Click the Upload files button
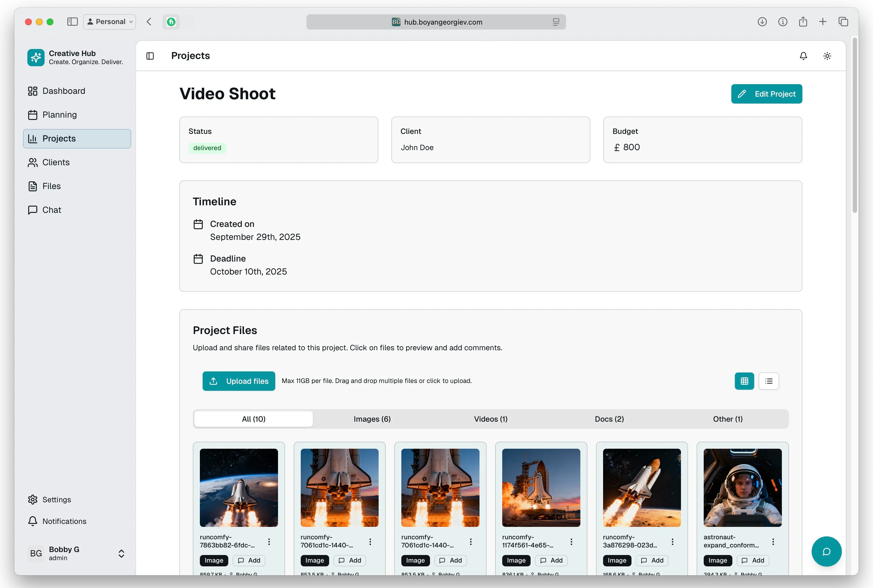The image size is (873, 588). [239, 381]
